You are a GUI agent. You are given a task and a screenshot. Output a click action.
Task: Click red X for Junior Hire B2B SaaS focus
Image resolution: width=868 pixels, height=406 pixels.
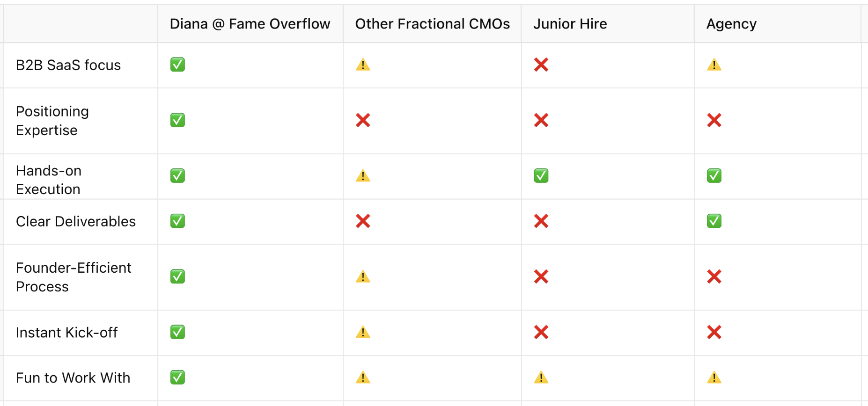coord(541,65)
